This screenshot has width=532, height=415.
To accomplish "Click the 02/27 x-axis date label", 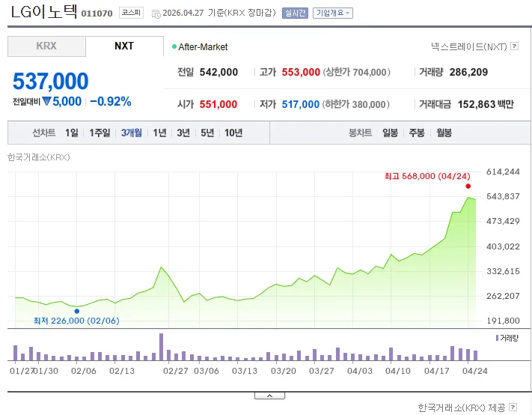I will (x=175, y=371).
